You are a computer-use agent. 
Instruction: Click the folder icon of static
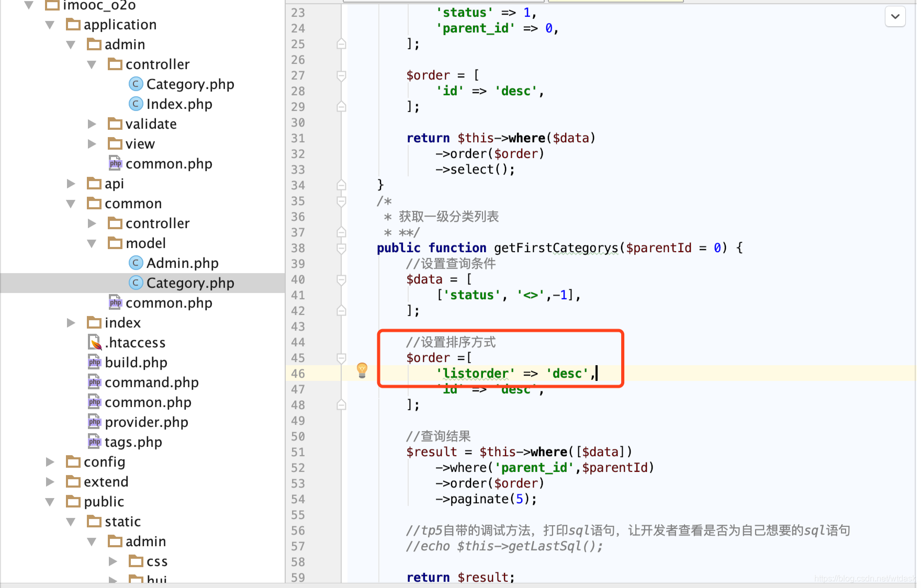(x=94, y=522)
